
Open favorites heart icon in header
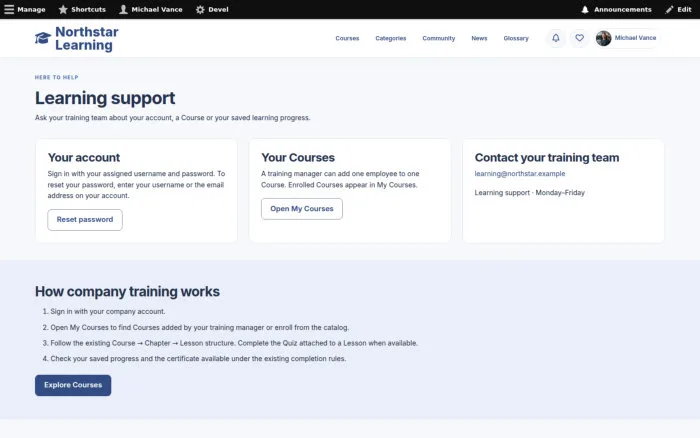579,38
